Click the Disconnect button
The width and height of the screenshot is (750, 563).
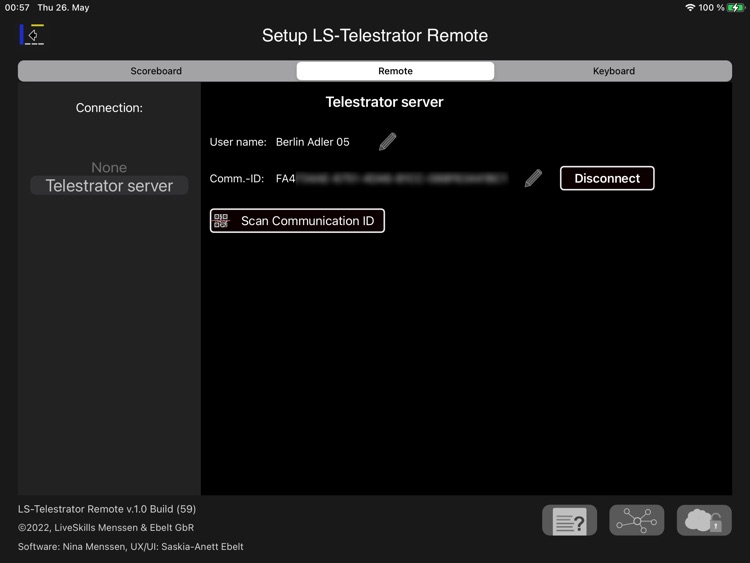coord(607,178)
